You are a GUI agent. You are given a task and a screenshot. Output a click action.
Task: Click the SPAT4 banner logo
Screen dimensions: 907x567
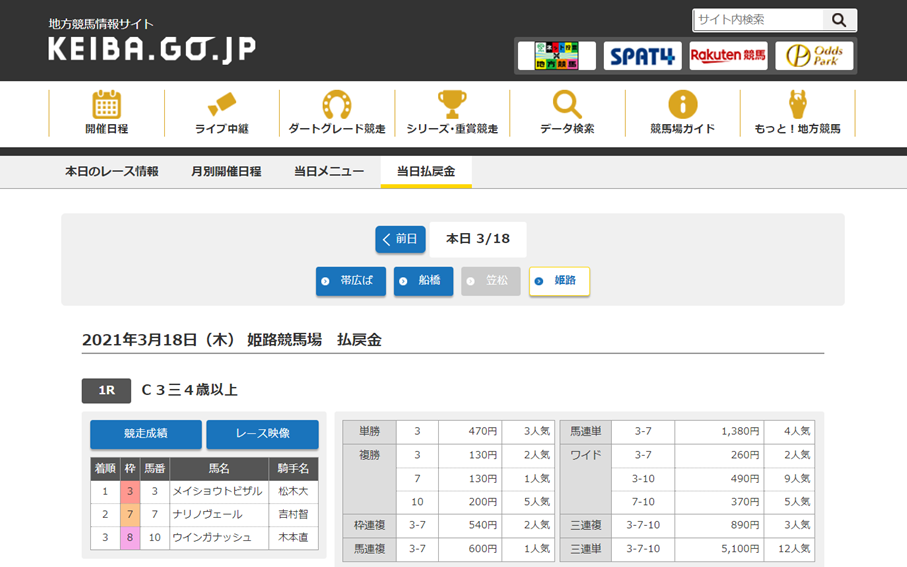[x=642, y=56]
